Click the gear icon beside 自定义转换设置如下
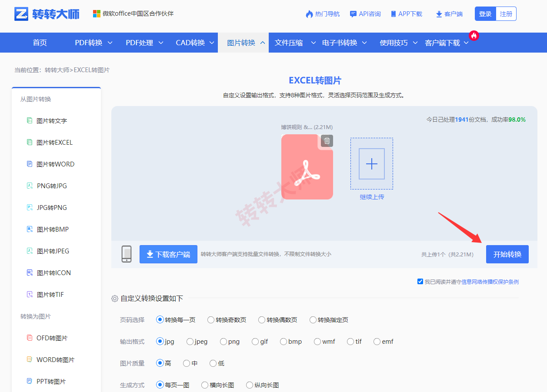Screen dimensions: 547x392 pos(115,299)
